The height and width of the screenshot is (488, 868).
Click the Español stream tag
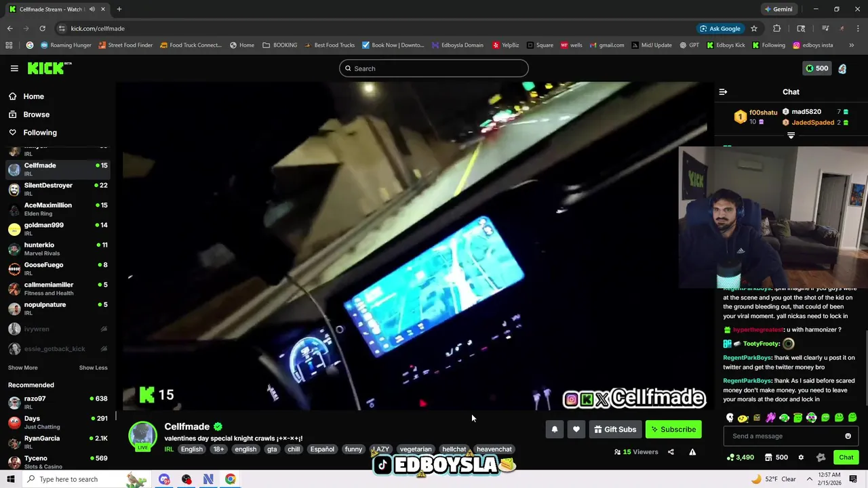(x=322, y=449)
